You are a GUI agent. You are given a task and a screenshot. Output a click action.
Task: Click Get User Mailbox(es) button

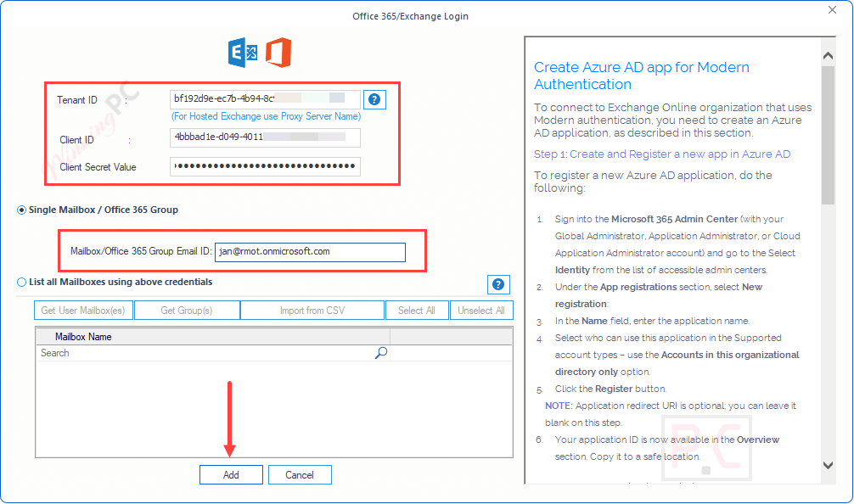coord(83,311)
